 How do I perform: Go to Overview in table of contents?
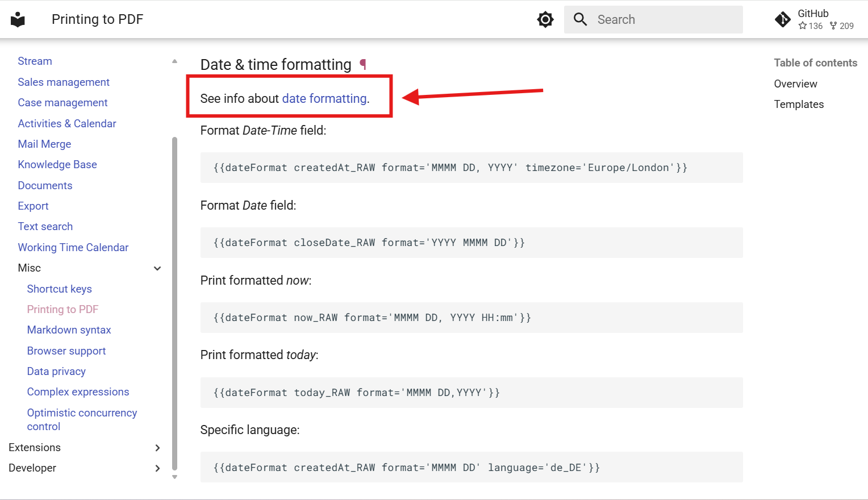pyautogui.click(x=795, y=84)
